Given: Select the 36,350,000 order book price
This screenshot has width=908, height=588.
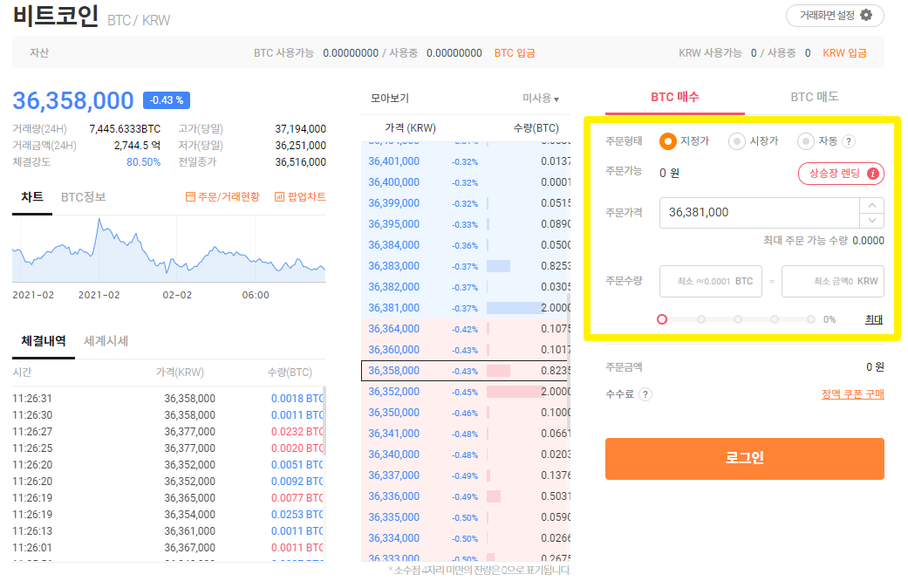Looking at the screenshot, I should pyautogui.click(x=393, y=413).
